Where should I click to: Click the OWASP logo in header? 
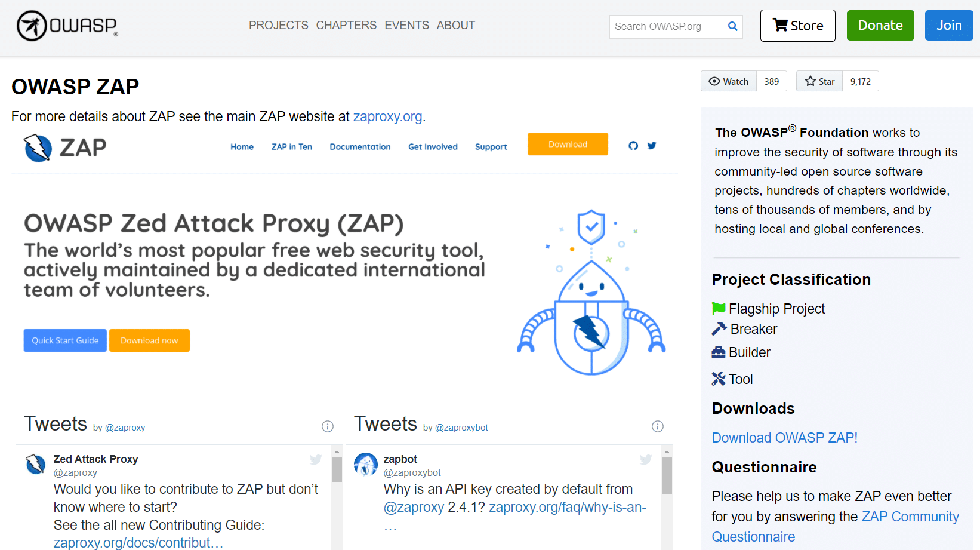(x=67, y=26)
